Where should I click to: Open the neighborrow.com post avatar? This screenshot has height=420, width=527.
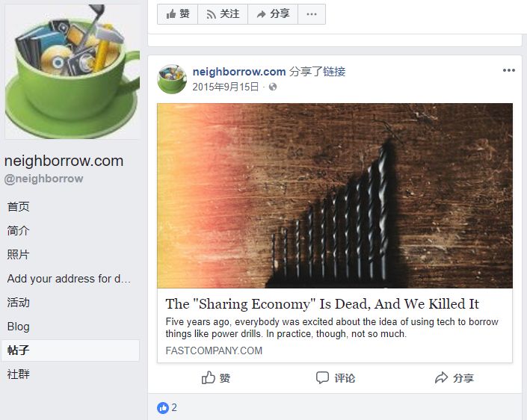[172, 79]
